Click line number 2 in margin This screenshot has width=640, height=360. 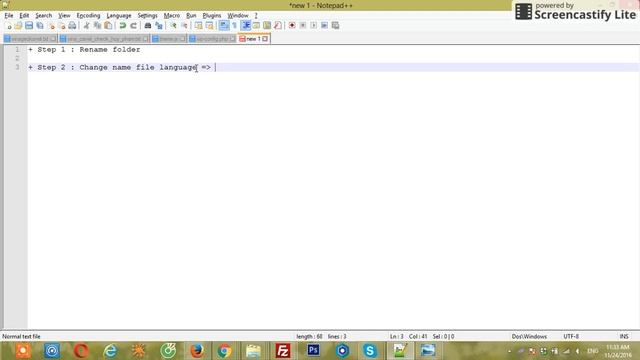17,58
